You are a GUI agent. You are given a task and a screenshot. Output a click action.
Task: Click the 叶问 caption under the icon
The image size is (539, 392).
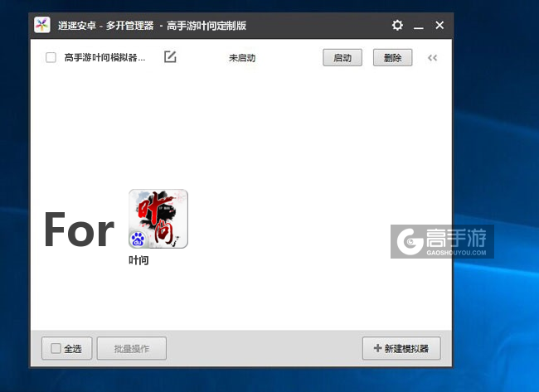(138, 260)
